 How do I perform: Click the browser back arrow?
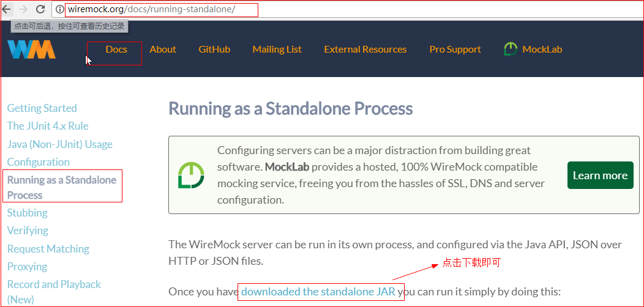pos(7,9)
